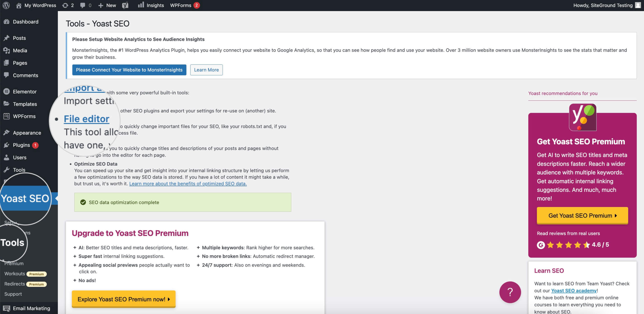Click the Learn More button

[x=206, y=70]
